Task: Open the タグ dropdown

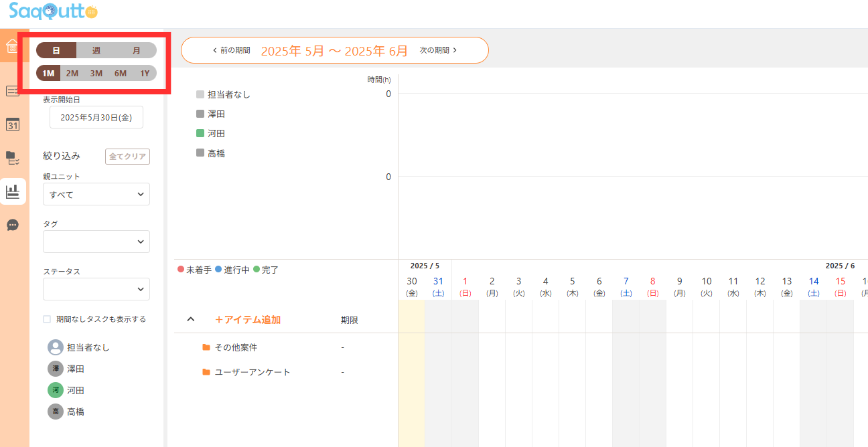Action: click(x=96, y=242)
